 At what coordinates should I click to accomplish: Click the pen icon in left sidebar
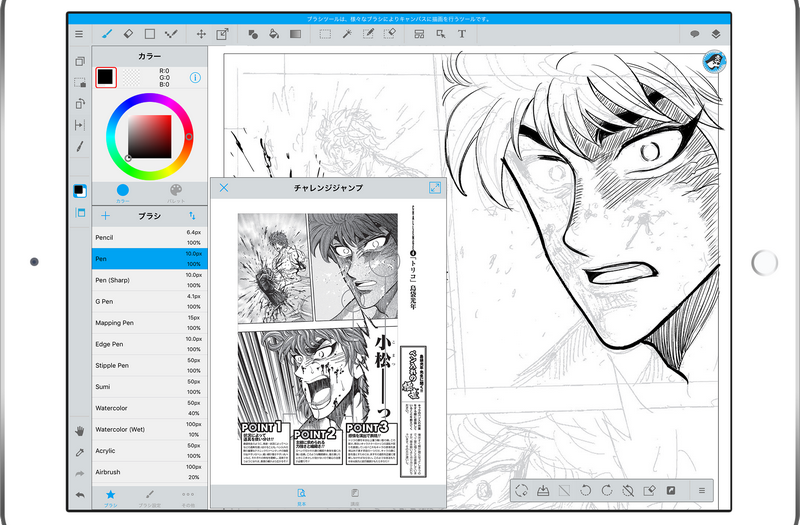(80, 146)
